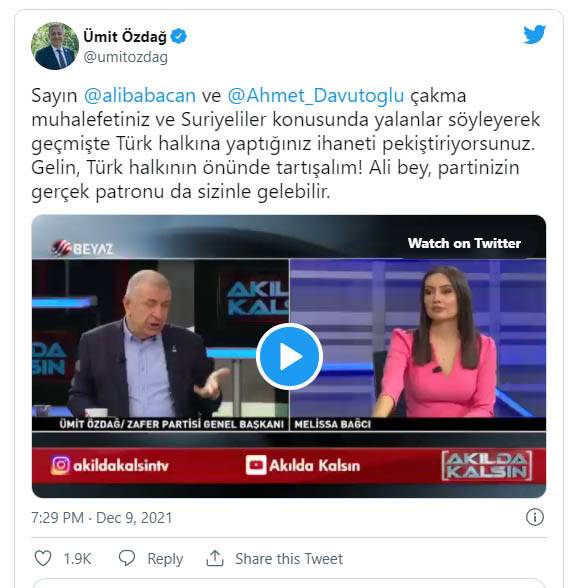Click Share this Tweet text
Screen dimensions: 570x588
[289, 558]
